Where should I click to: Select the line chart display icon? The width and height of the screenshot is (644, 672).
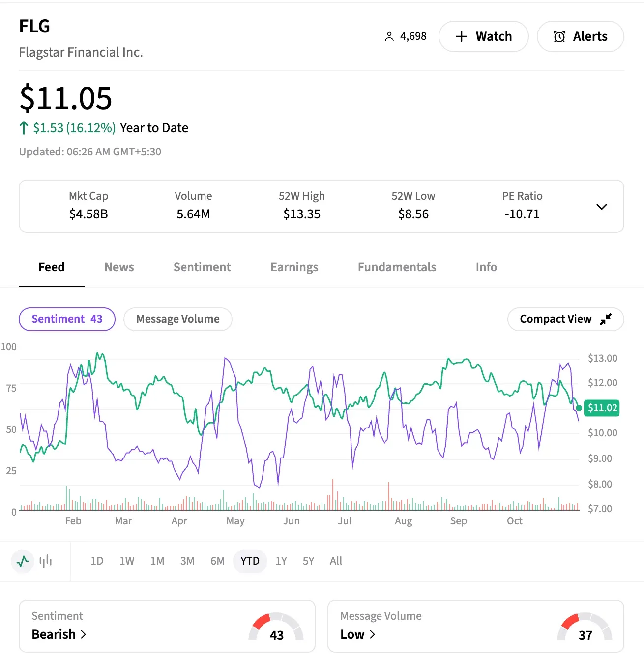22,561
